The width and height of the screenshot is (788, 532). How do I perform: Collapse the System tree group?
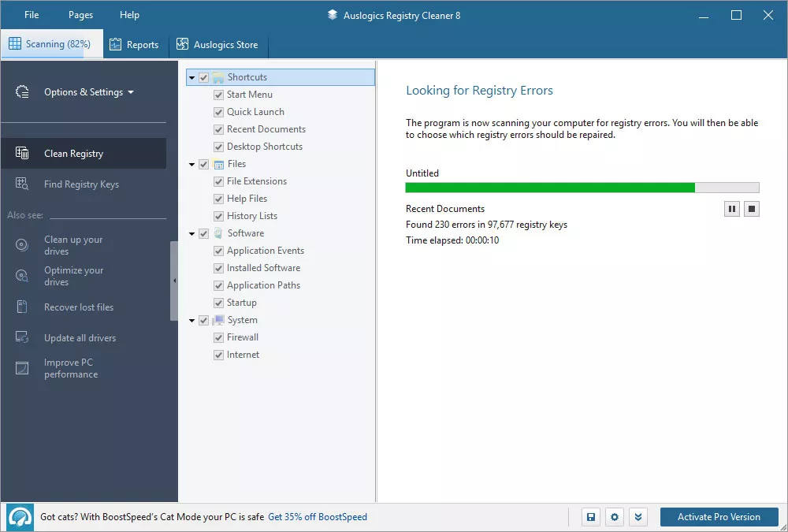[x=192, y=321]
